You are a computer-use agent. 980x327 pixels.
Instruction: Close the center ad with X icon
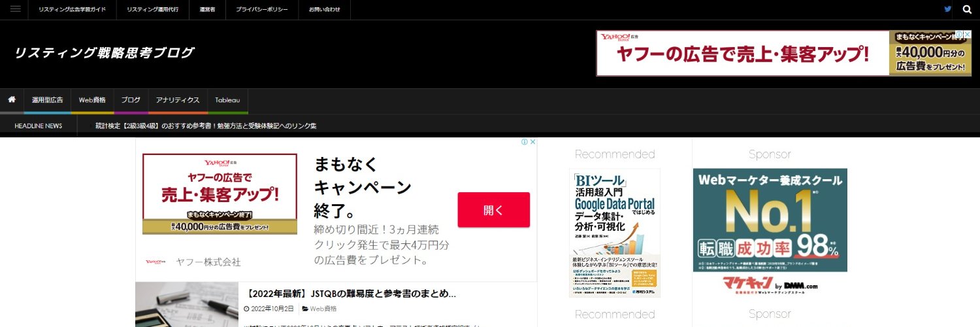click(x=532, y=142)
